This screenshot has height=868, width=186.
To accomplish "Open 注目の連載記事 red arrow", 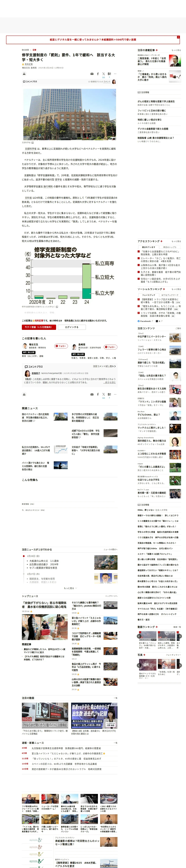I will pyautogui.click(x=157, y=50).
